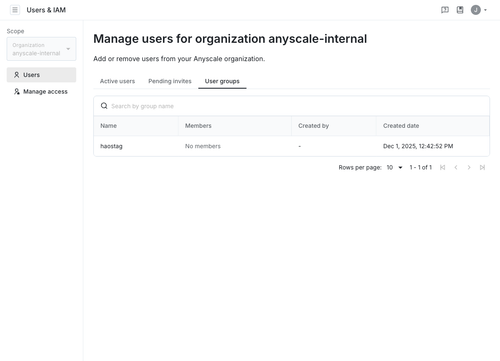Open the haostag group row
This screenshot has width=500, height=361.
[x=292, y=146]
